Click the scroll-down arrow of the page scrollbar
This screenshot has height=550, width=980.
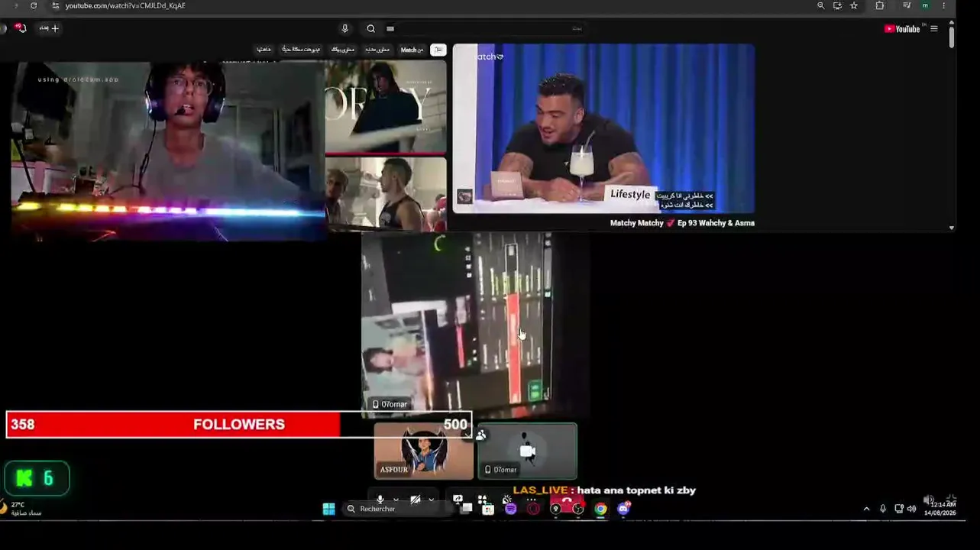951,228
